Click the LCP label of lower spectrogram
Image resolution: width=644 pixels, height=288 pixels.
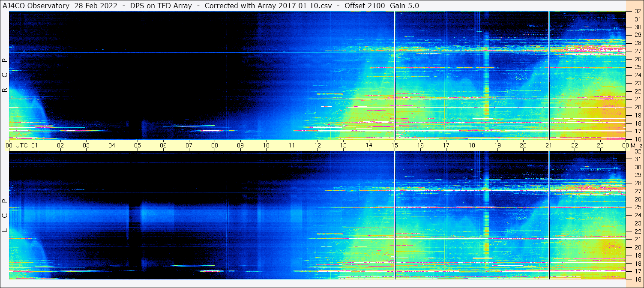(5, 215)
